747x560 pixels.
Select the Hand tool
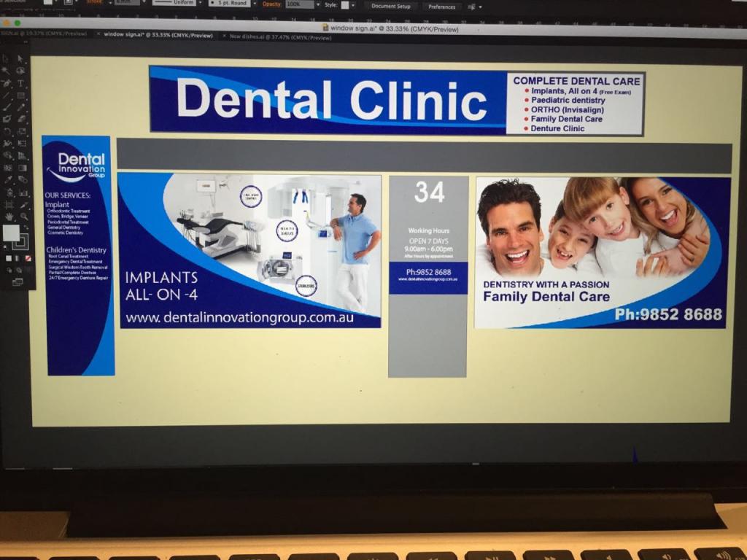click(8, 217)
